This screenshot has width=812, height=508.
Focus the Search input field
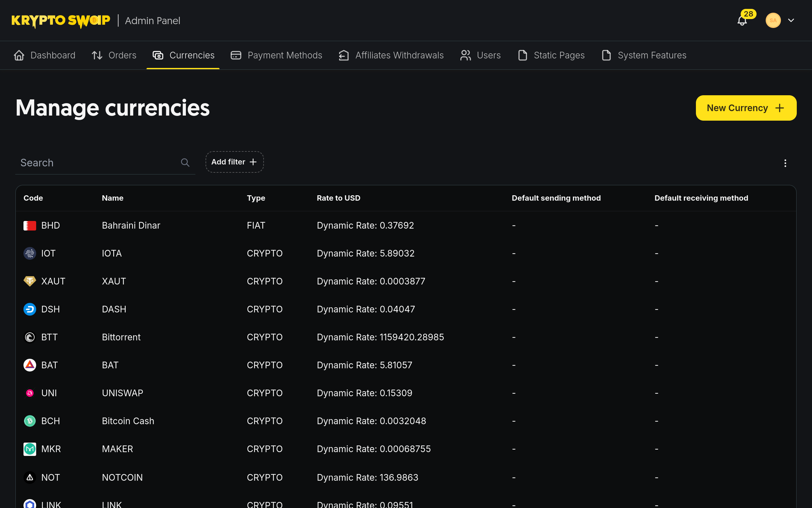coord(105,163)
